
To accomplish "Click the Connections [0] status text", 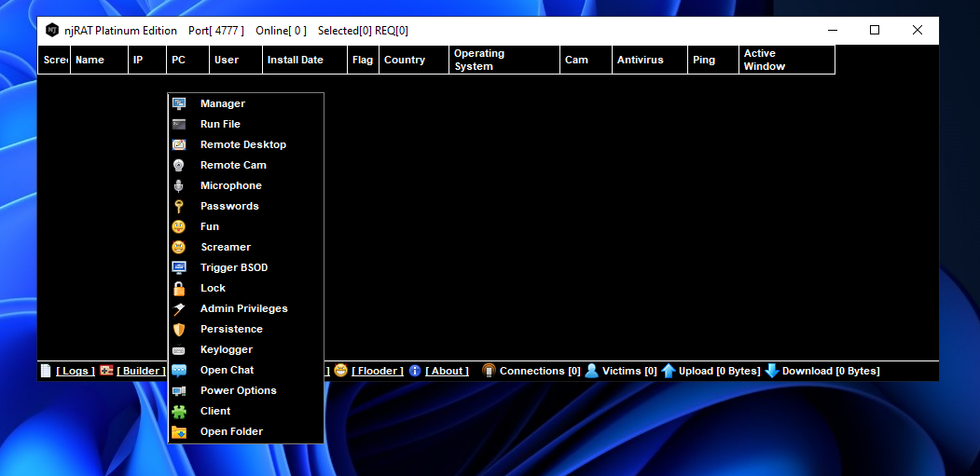I will (x=540, y=371).
